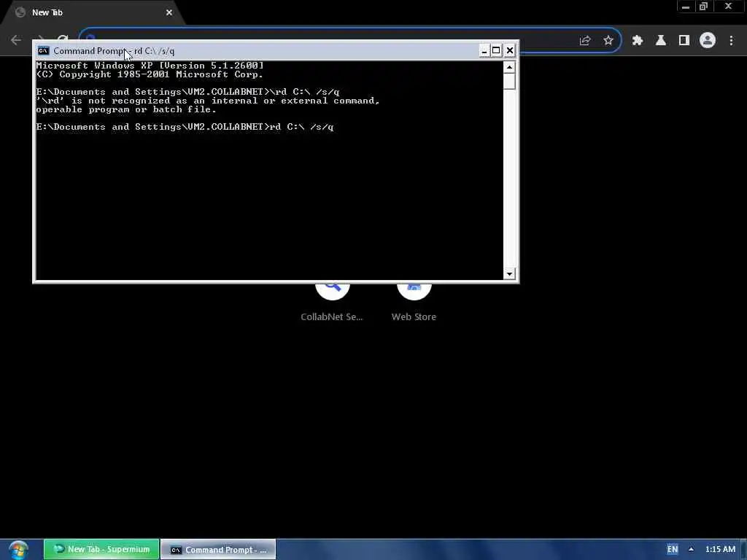Minimize the Command Prompt window
This screenshot has width=747, height=560.
[x=484, y=50]
